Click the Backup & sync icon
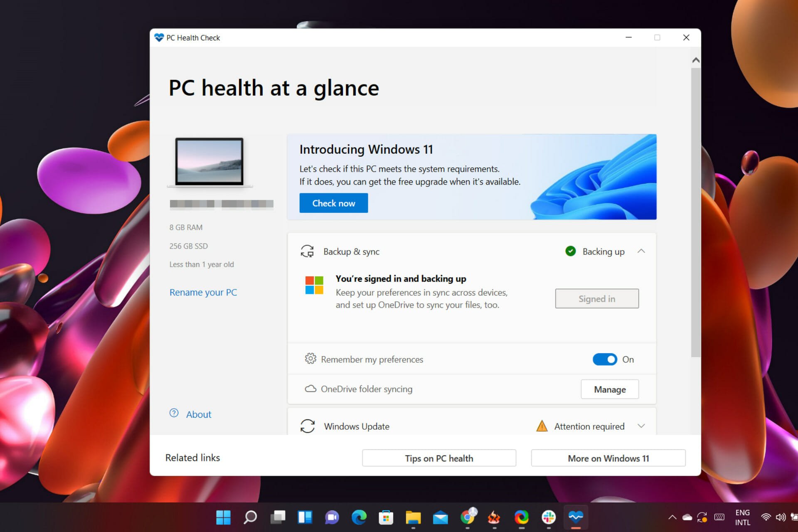 click(x=307, y=251)
